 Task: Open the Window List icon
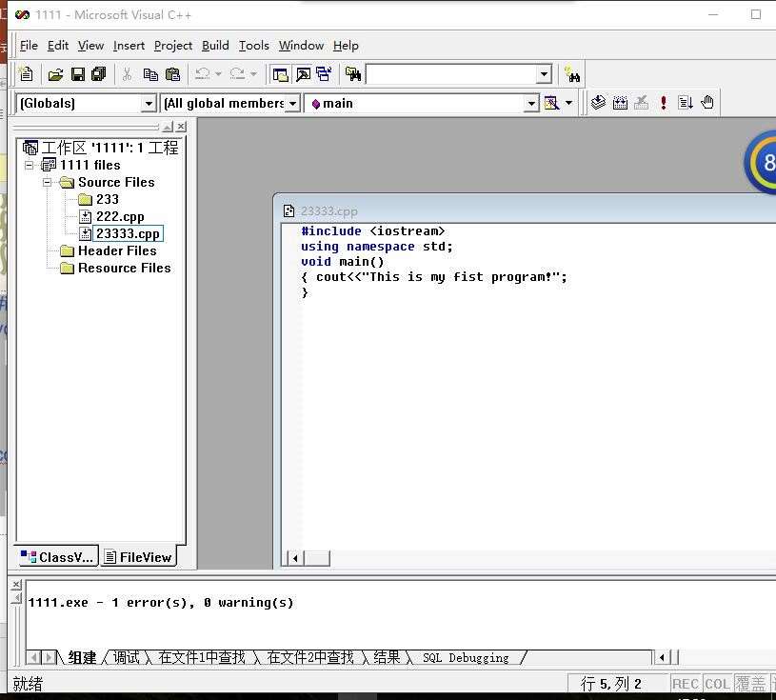click(x=324, y=74)
